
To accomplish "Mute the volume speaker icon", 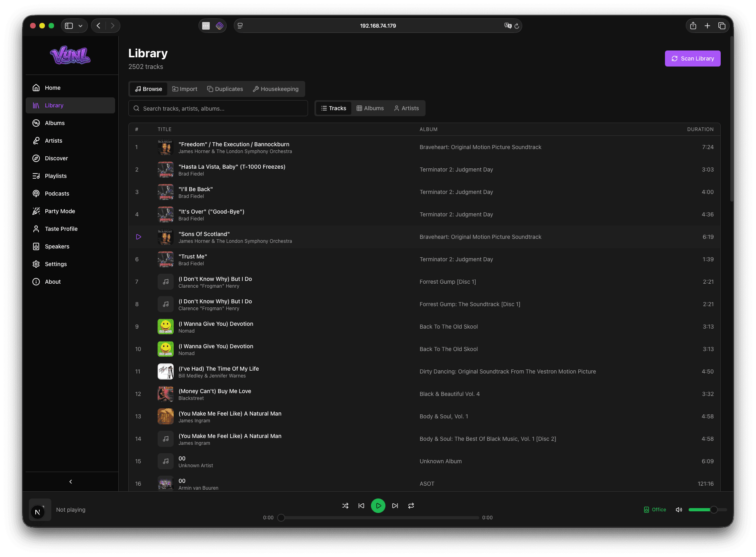I will coord(679,510).
